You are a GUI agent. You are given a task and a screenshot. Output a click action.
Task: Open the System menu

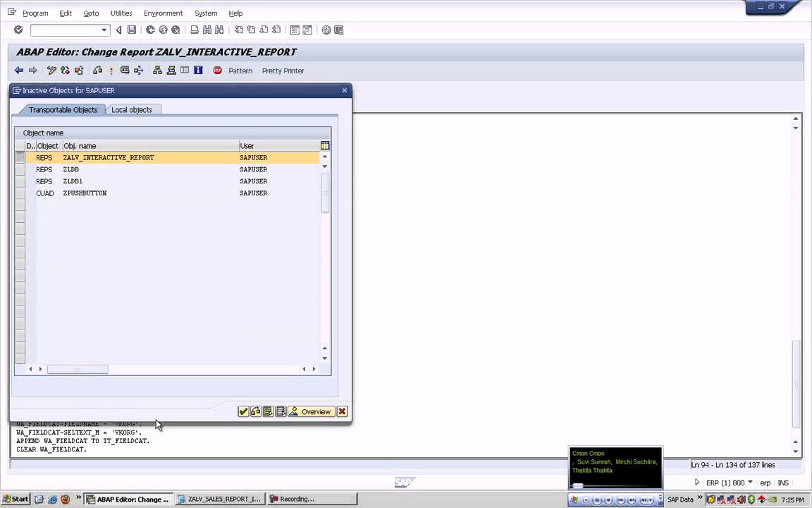206,13
